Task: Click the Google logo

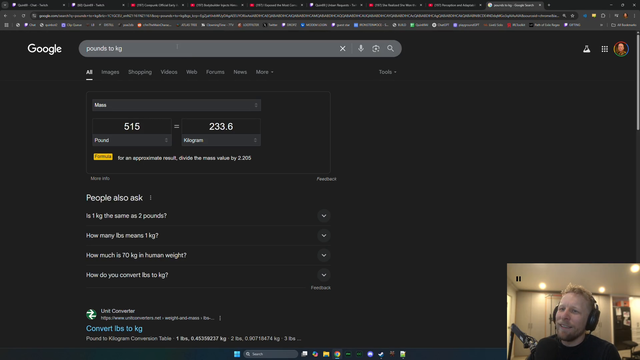Action: [44, 49]
